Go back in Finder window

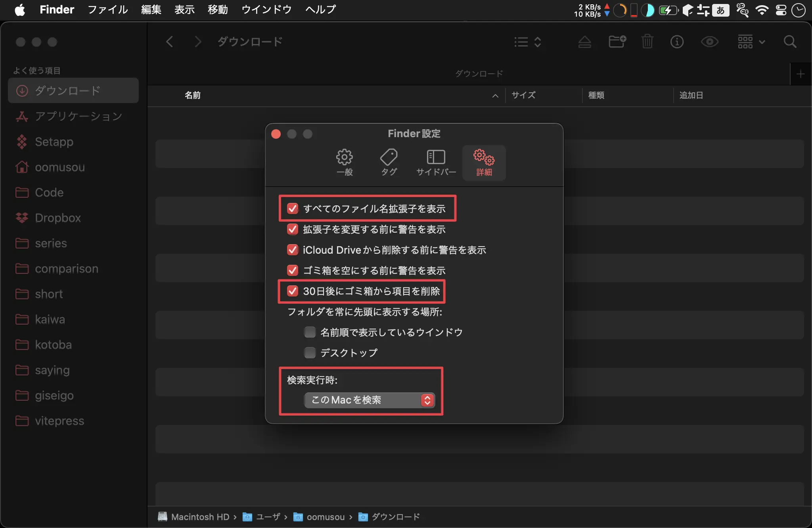coord(170,42)
